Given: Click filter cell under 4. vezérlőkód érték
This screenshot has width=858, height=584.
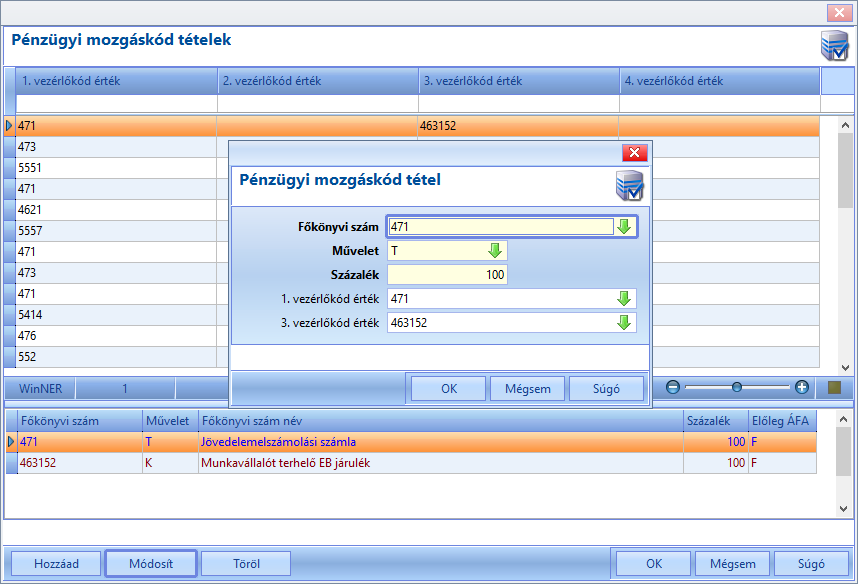Looking at the screenshot, I should click(720, 103).
